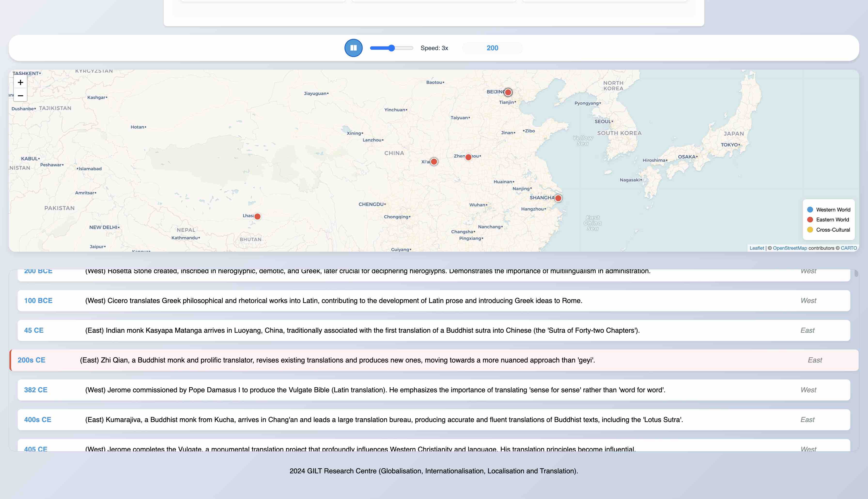Click the 'West' tag on Cicero row

pos(808,301)
